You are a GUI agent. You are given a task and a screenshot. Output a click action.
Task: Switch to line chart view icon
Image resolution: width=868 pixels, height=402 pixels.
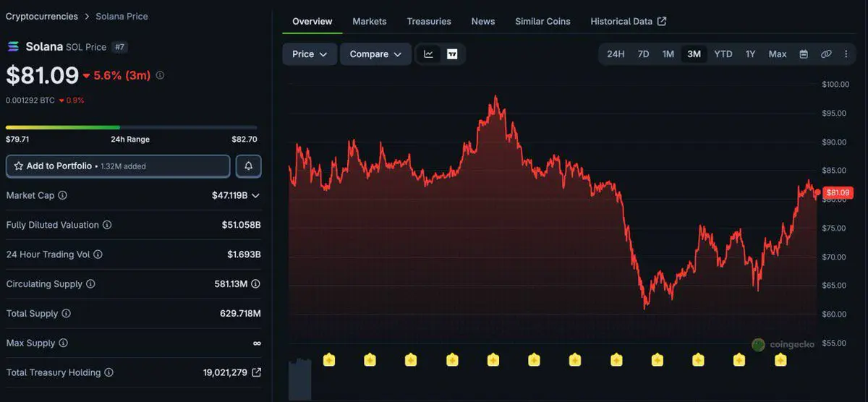[428, 54]
